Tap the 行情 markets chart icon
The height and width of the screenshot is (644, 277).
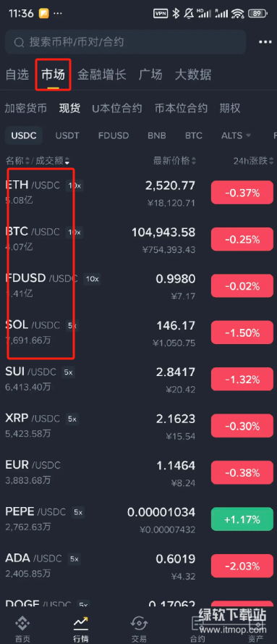coord(81,624)
